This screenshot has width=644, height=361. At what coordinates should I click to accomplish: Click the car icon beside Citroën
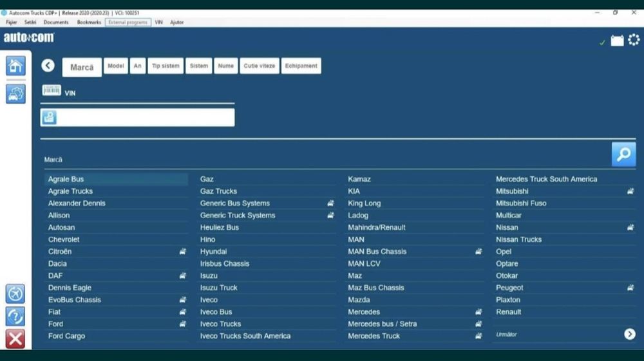coord(183,252)
